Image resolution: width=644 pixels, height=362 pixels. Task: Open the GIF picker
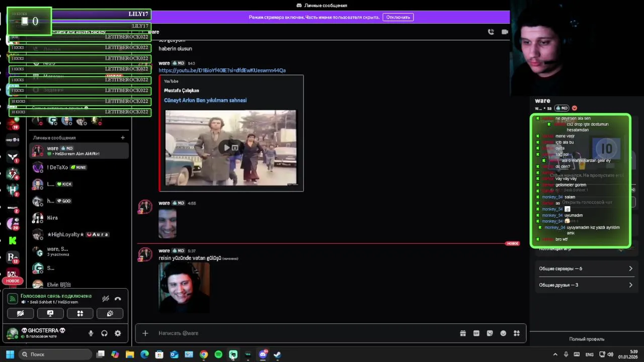click(x=476, y=333)
